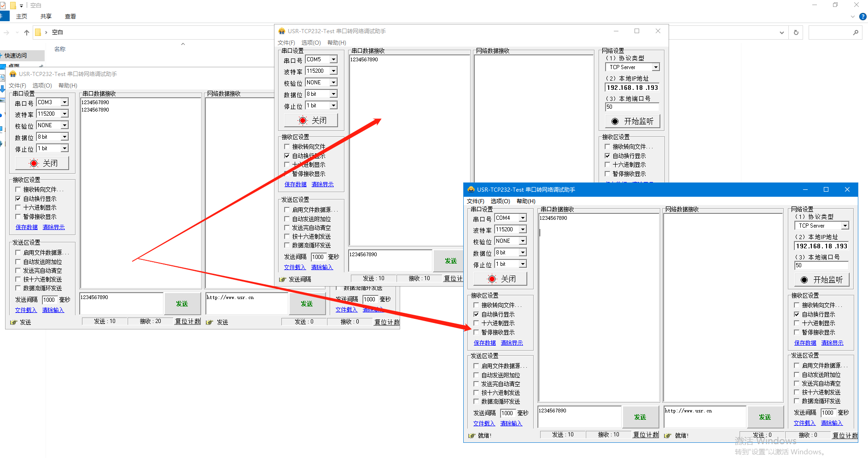The height and width of the screenshot is (458, 868).
Task: Open 选项(O) menu in COM4 window
Action: tap(500, 201)
